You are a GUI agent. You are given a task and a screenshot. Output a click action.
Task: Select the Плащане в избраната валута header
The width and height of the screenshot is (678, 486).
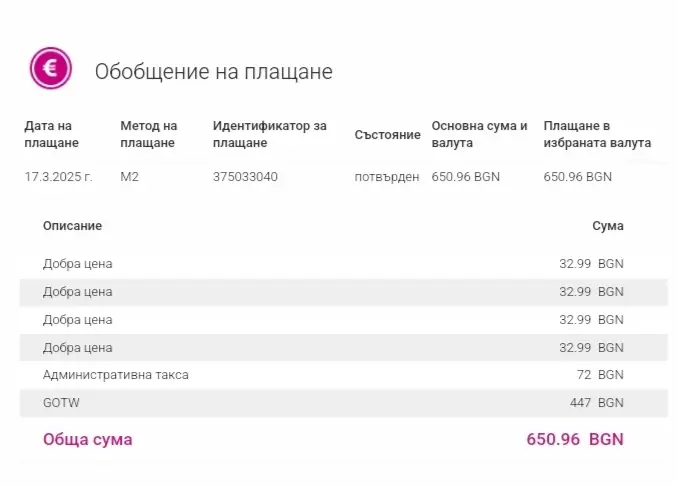[596, 134]
